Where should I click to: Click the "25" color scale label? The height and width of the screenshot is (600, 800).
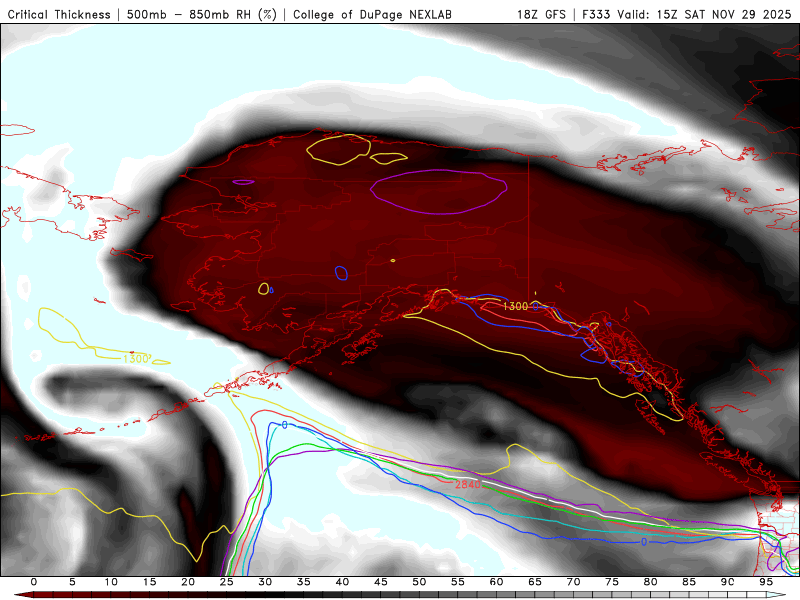(x=227, y=582)
